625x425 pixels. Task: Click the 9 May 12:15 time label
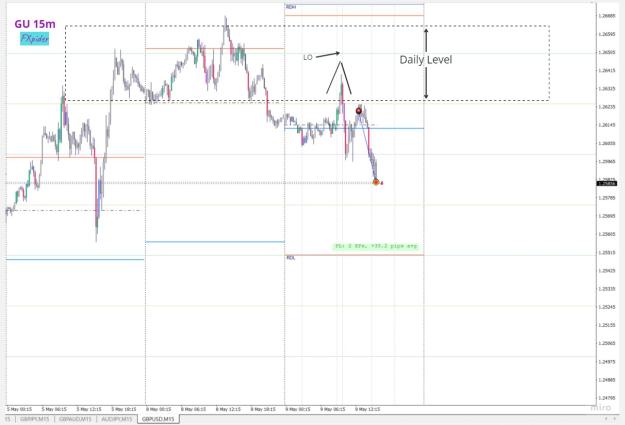click(x=368, y=409)
